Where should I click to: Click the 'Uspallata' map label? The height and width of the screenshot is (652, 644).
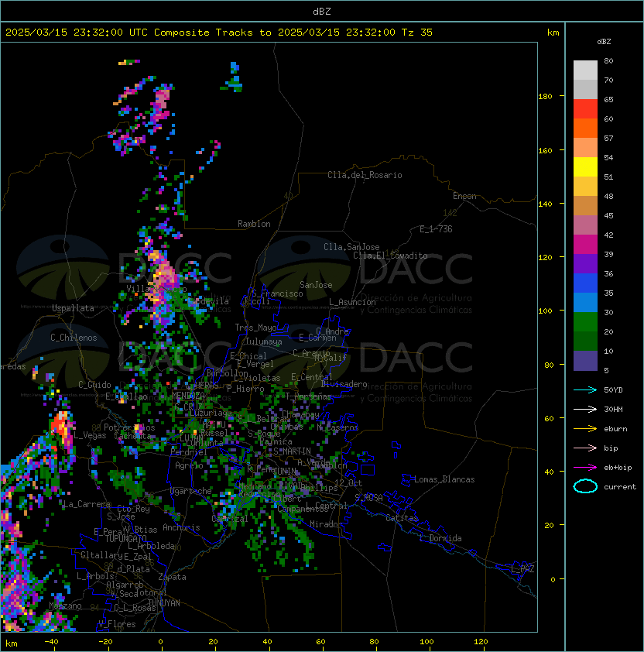click(73, 308)
